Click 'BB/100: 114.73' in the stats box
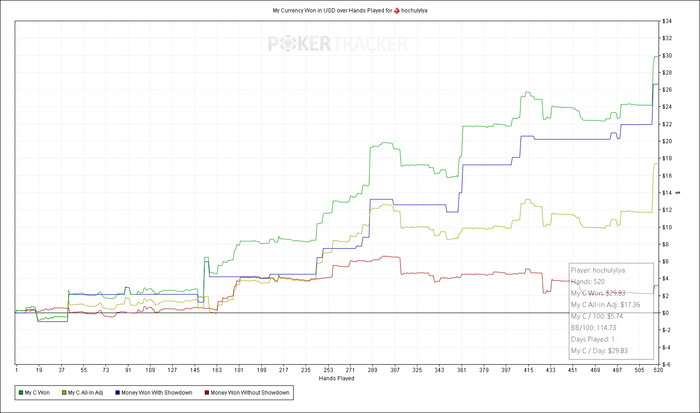Image resolution: width=700 pixels, height=413 pixels. tap(593, 328)
